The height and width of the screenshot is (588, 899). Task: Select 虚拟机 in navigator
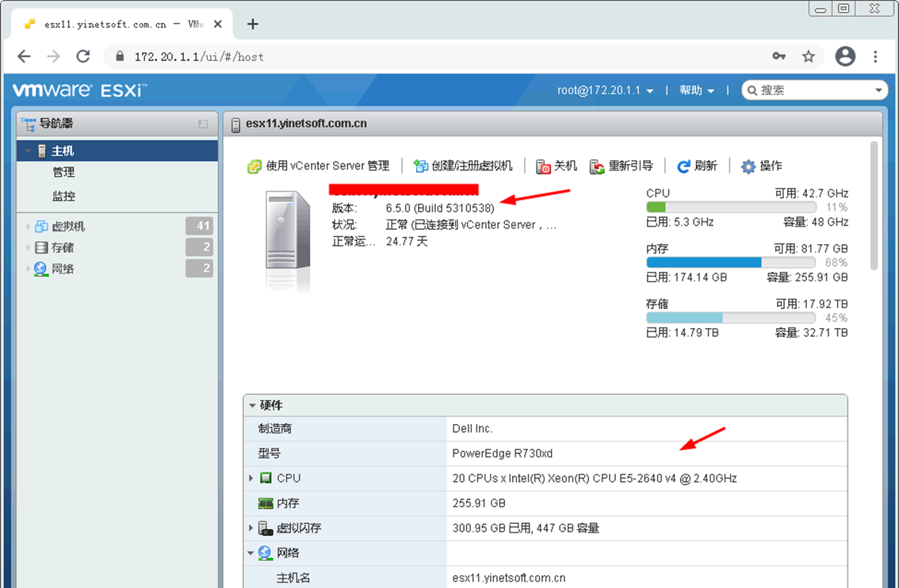(x=68, y=226)
